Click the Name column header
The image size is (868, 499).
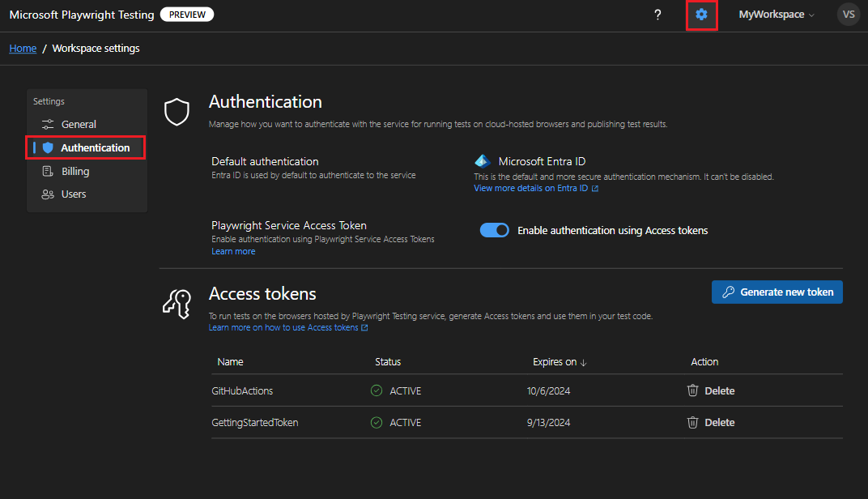[x=230, y=362]
